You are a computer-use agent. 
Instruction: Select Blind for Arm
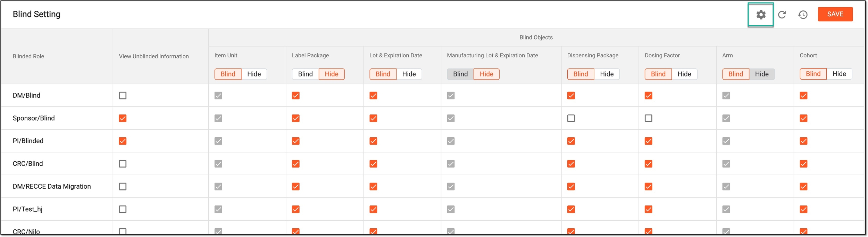coord(736,74)
